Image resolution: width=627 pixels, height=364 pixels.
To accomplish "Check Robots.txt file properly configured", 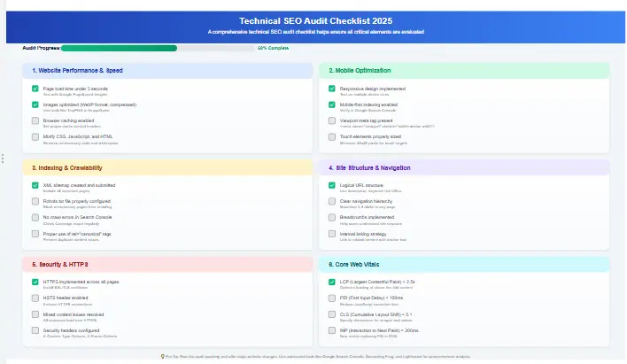I will tap(35, 201).
